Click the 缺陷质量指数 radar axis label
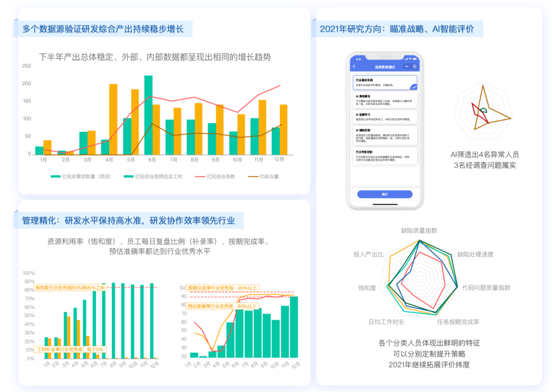 [419, 231]
